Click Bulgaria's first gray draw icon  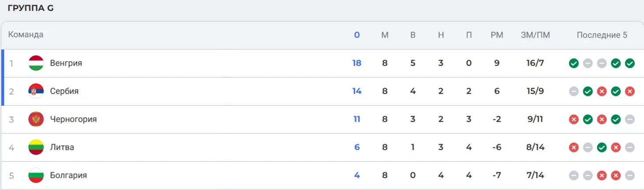coord(573,175)
